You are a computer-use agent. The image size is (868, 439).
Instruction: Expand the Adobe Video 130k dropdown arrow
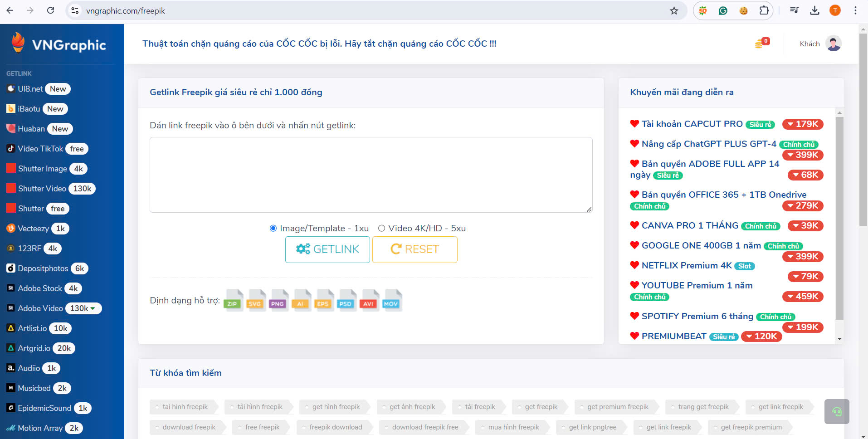[x=93, y=308]
